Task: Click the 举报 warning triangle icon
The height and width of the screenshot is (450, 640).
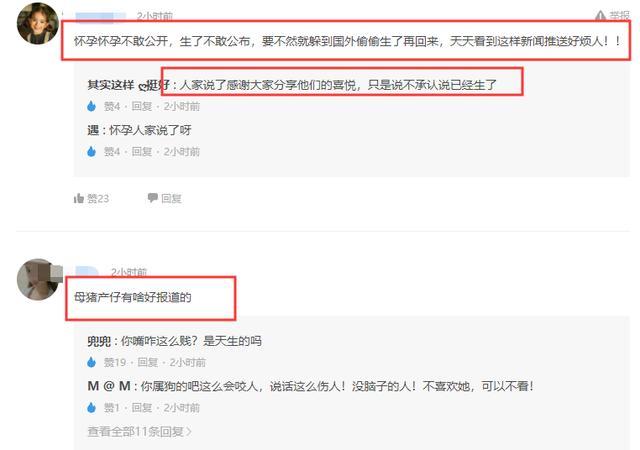Action: pos(600,16)
